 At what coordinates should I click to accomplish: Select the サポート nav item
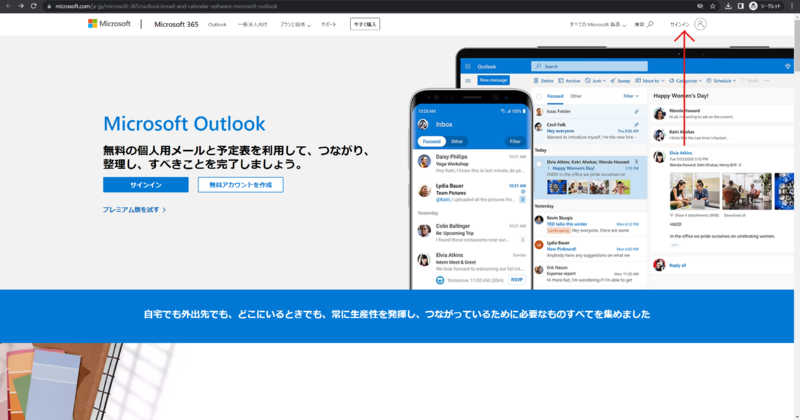click(x=329, y=24)
